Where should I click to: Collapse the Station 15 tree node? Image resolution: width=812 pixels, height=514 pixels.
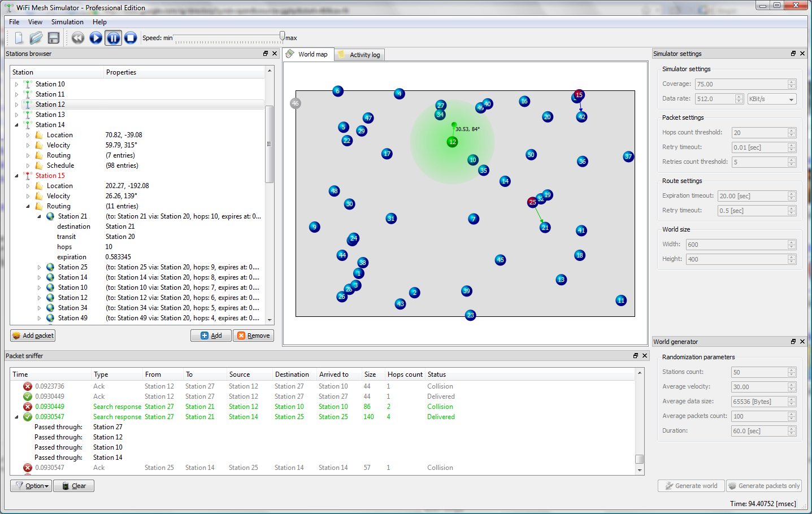click(x=16, y=176)
